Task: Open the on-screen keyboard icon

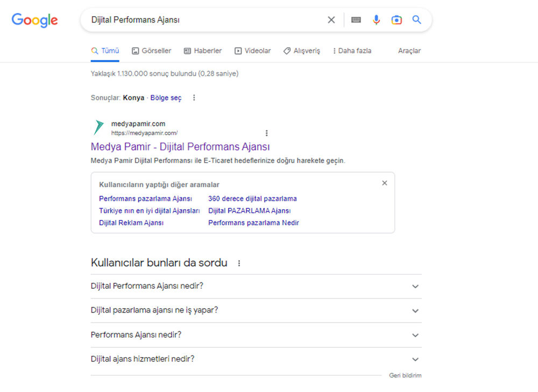Action: pyautogui.click(x=356, y=20)
